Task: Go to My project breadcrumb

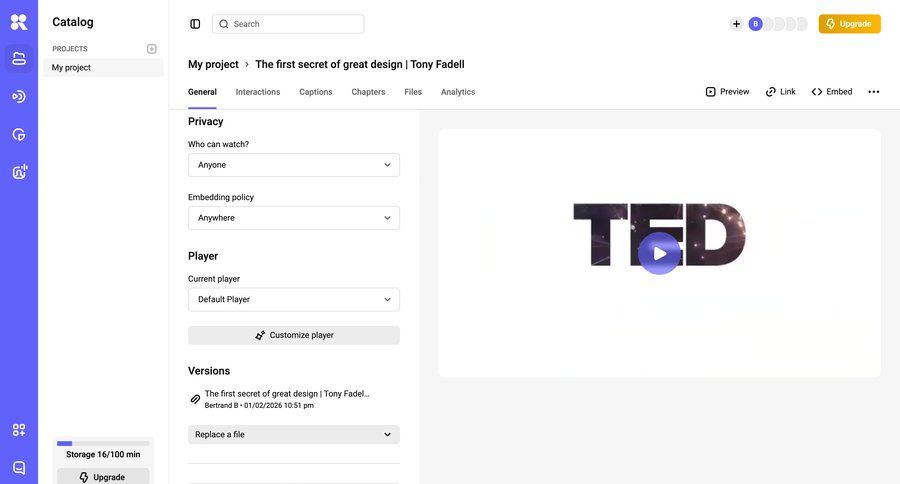Action: [x=213, y=64]
